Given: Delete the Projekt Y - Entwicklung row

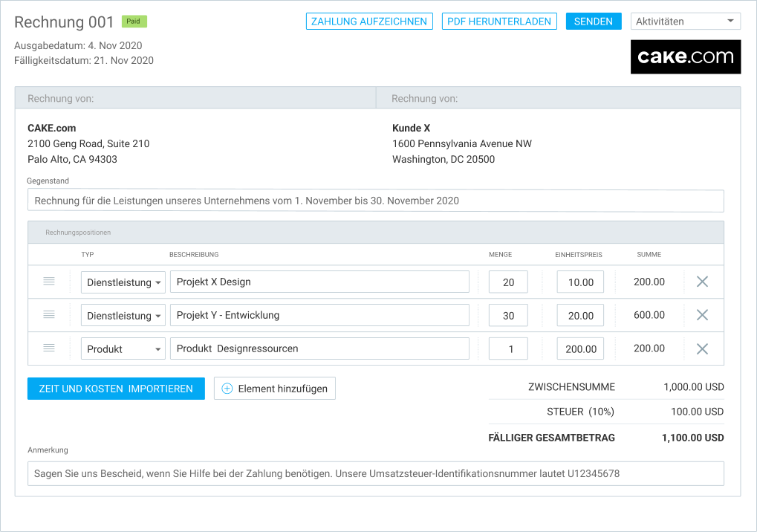Looking at the screenshot, I should pyautogui.click(x=702, y=315).
